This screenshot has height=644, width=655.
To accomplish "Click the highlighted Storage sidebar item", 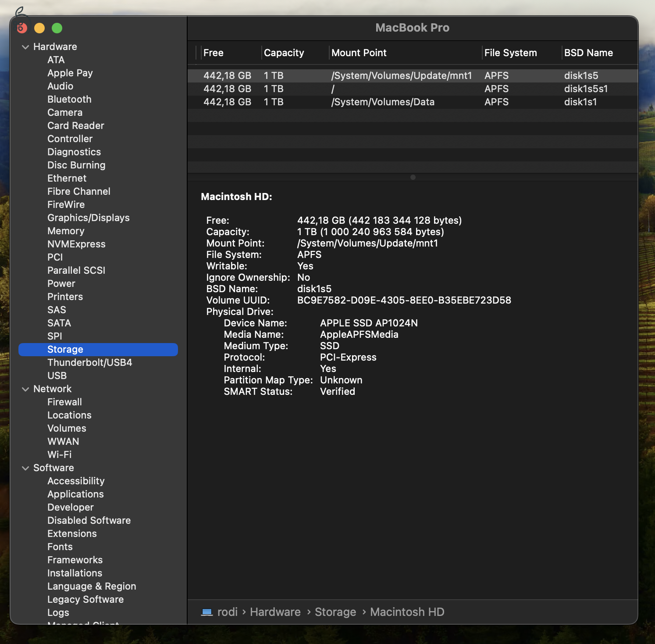I will [98, 349].
